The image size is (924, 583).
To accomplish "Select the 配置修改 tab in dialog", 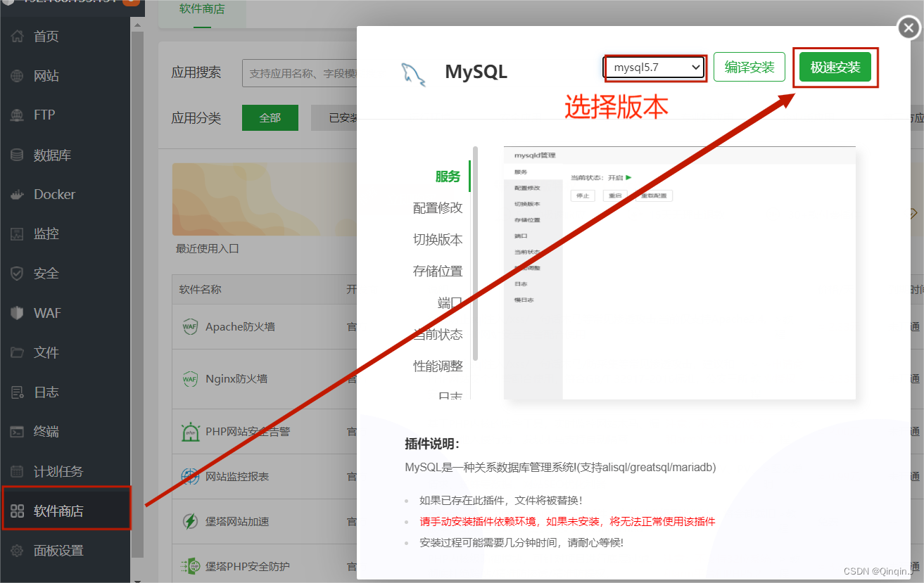I will coord(438,208).
